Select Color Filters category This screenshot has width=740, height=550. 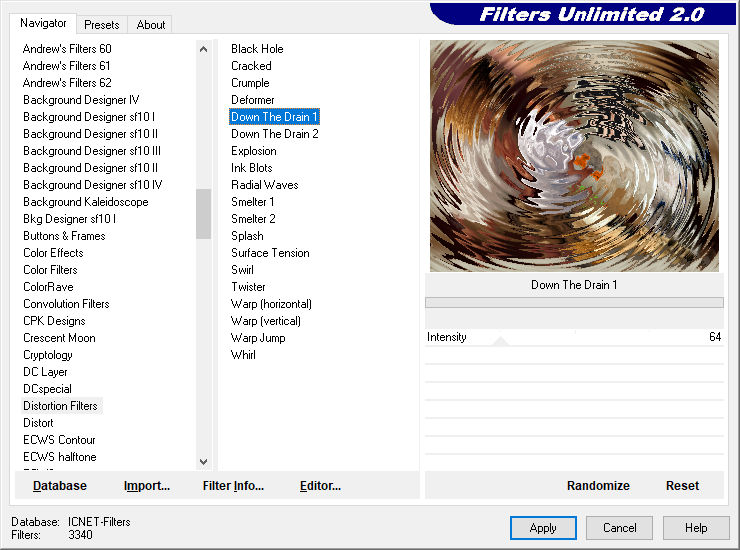pyautogui.click(x=50, y=270)
